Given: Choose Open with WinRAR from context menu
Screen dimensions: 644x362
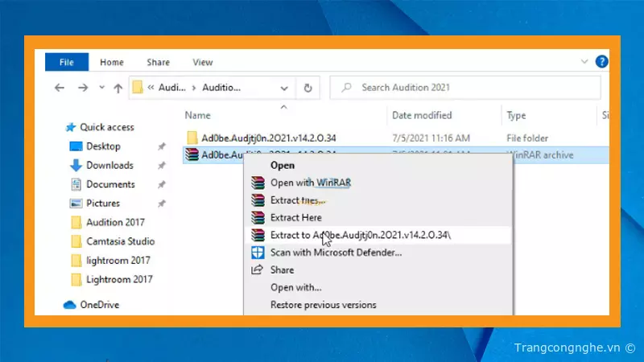Looking at the screenshot, I should (311, 183).
